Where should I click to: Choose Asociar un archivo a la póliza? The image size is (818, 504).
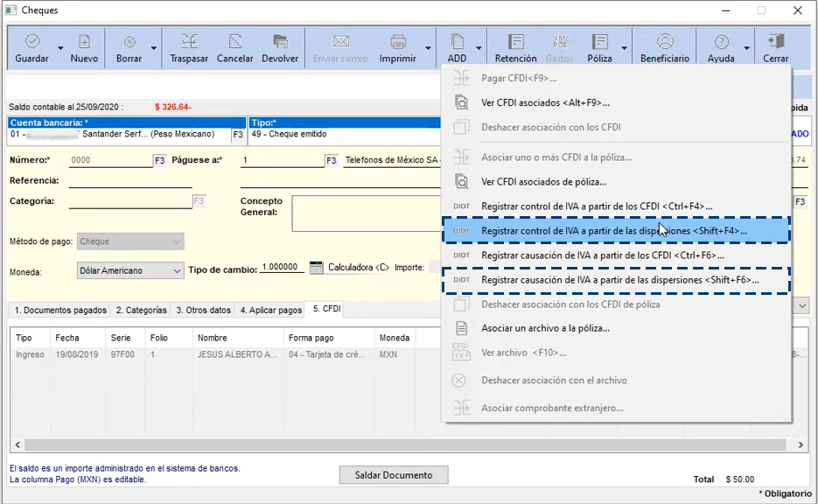click(545, 328)
